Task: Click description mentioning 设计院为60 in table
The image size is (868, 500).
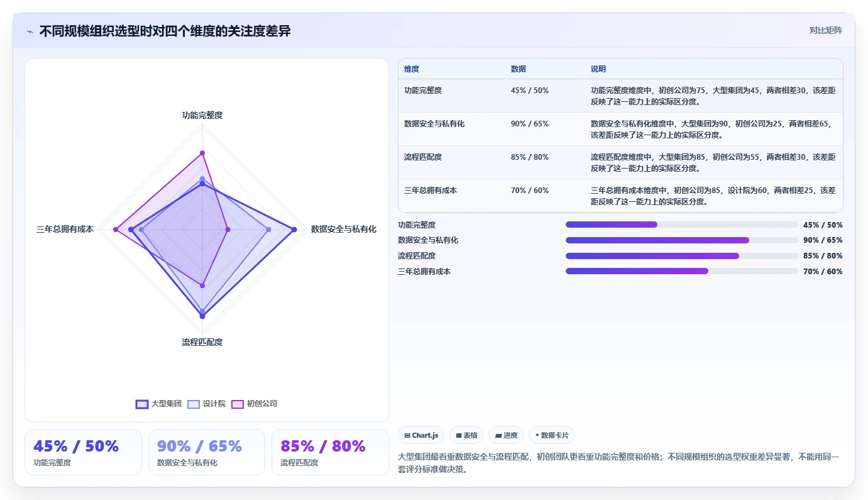Action: click(713, 196)
